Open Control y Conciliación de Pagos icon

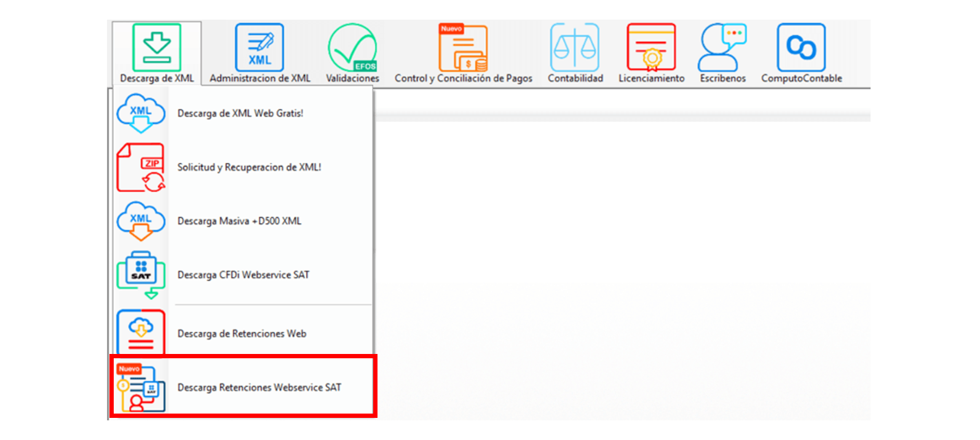click(x=463, y=47)
